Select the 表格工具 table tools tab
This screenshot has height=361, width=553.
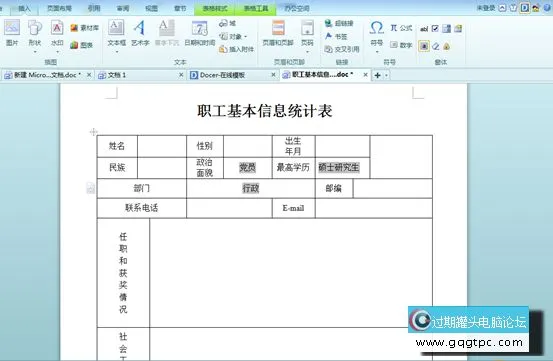tap(256, 8)
